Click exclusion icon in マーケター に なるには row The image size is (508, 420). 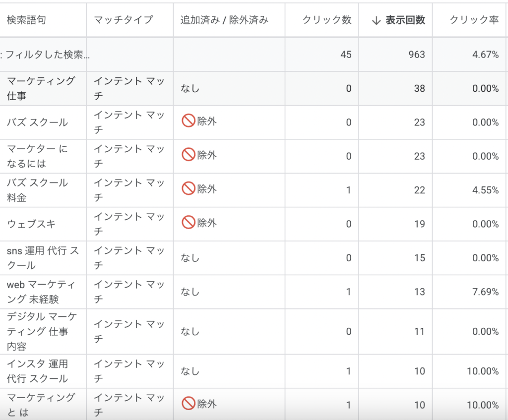pos(188,155)
